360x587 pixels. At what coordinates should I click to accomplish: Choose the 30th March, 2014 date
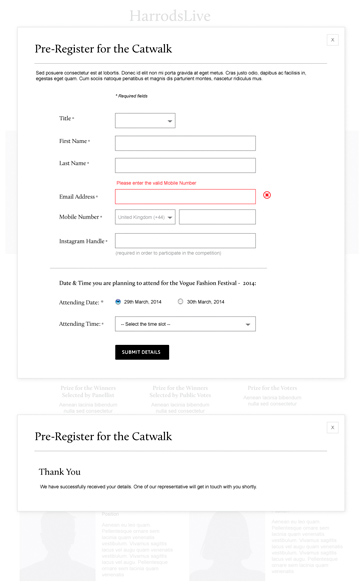pyautogui.click(x=180, y=301)
